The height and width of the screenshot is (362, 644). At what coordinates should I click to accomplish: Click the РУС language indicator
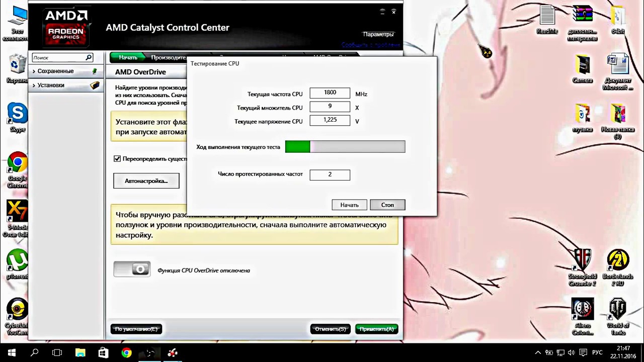pos(597,352)
